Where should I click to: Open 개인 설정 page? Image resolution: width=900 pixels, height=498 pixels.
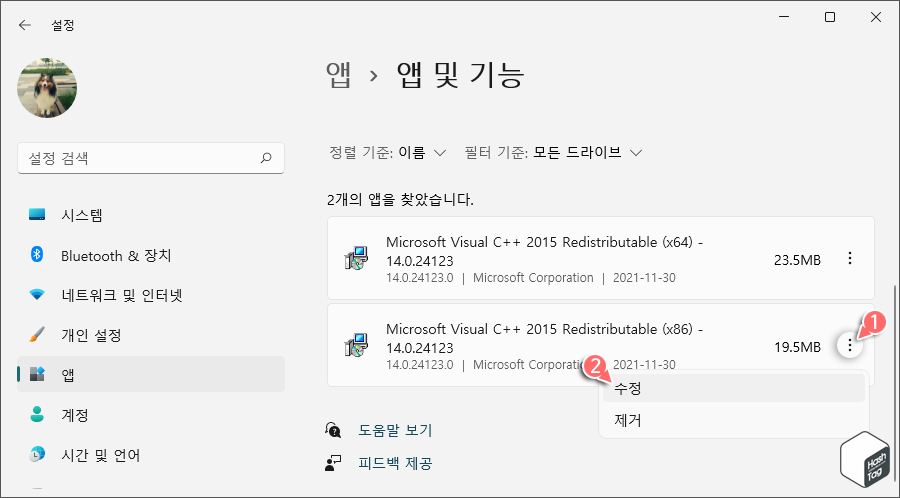click(x=151, y=335)
